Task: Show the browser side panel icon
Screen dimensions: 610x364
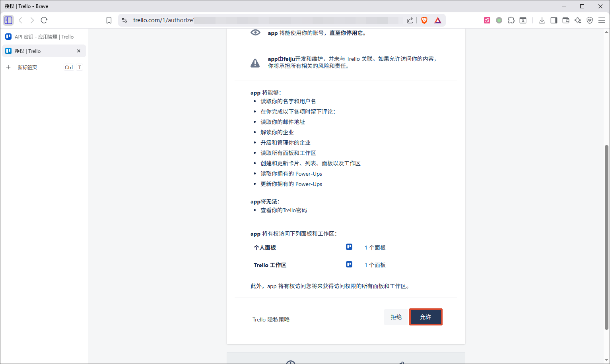Action: pos(554,20)
